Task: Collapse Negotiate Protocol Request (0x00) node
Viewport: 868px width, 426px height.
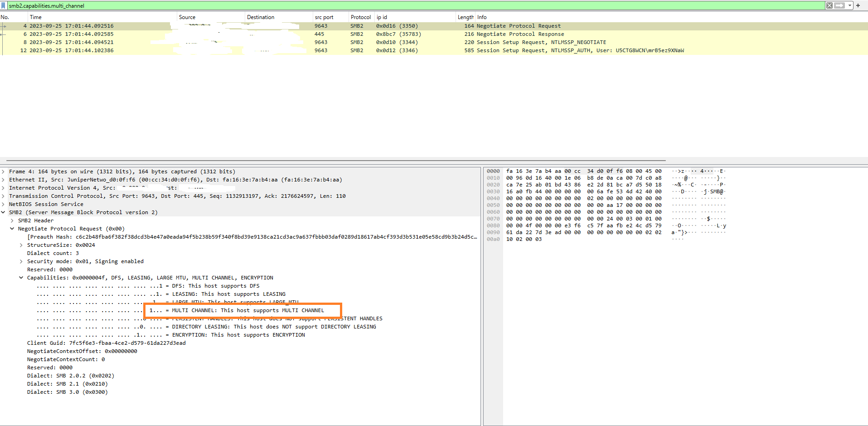Action: coord(12,229)
